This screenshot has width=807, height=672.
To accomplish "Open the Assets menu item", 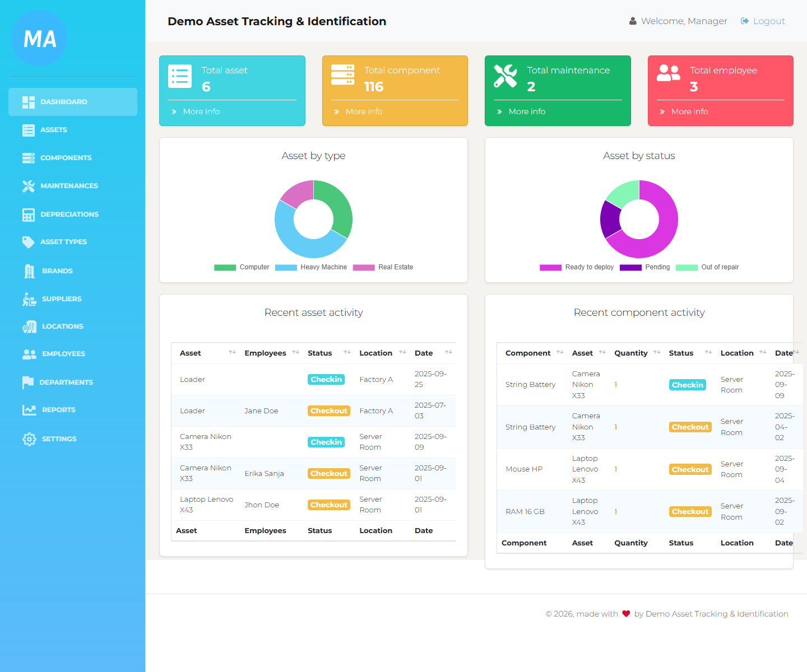I will coord(73,130).
